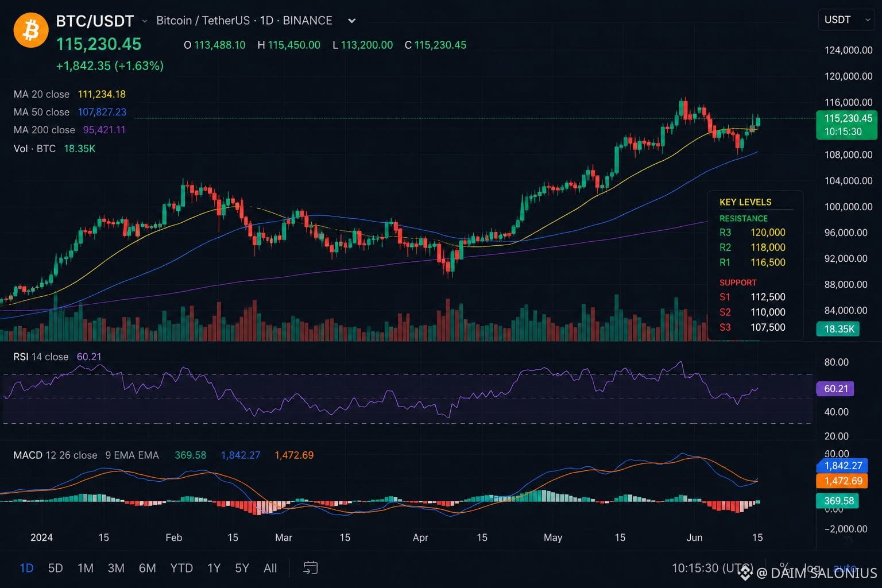The width and height of the screenshot is (882, 588).
Task: Open the go-to-date calendar icon
Action: (x=310, y=568)
